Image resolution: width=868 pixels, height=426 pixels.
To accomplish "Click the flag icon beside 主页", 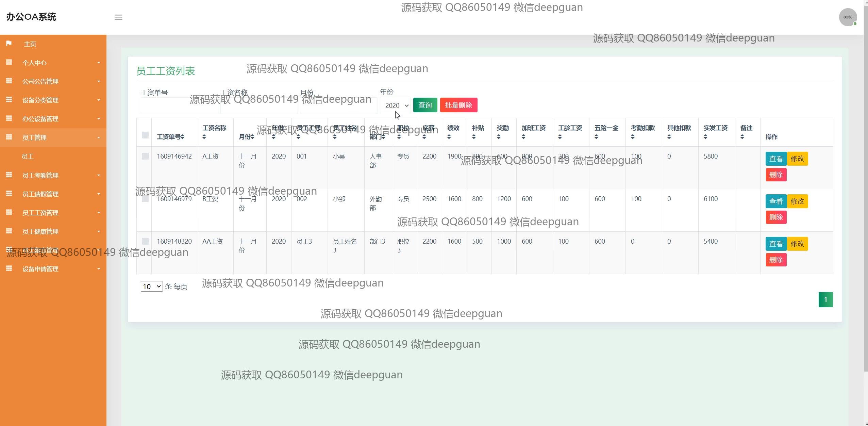I will pos(9,44).
